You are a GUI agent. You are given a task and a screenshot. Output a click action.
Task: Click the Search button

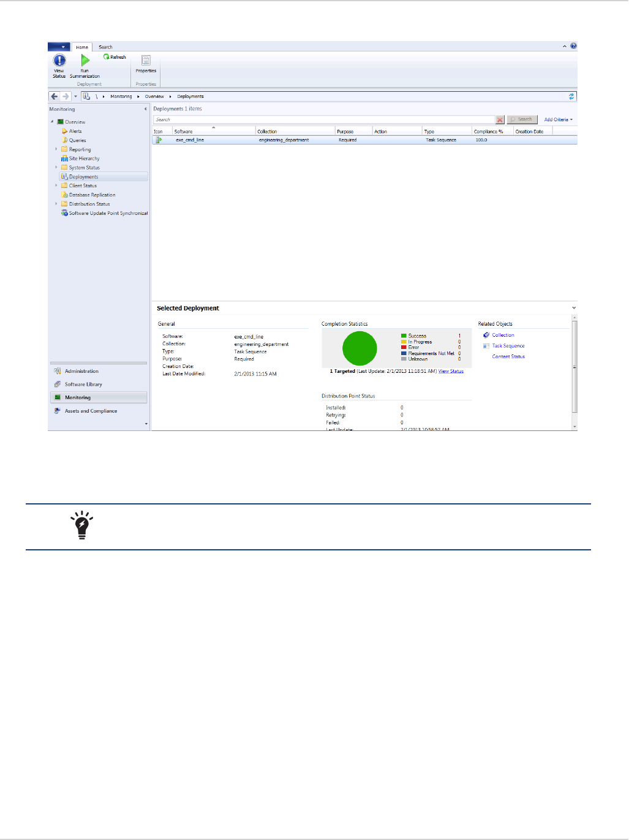(522, 119)
